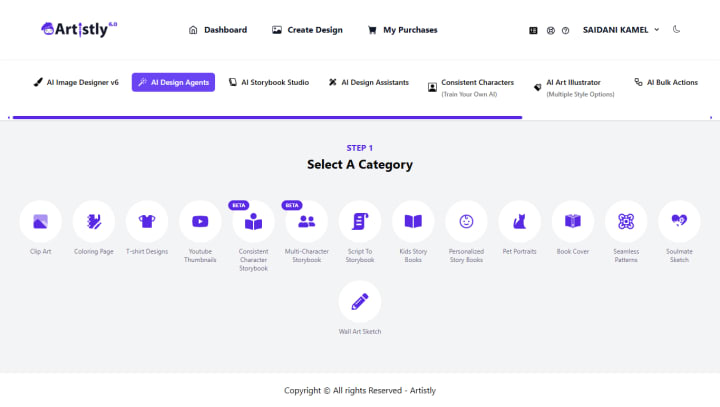Select the Pet Portraits cat icon
Viewport: 720px width, 407px height.
pos(520,221)
